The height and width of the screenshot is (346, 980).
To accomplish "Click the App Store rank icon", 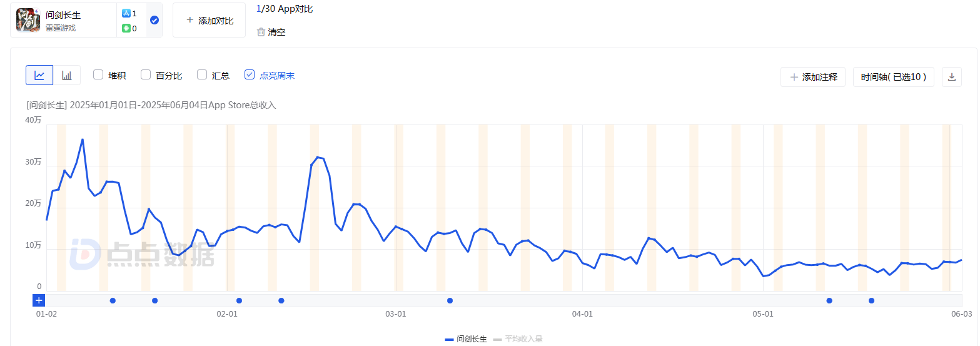I will pyautogui.click(x=126, y=13).
